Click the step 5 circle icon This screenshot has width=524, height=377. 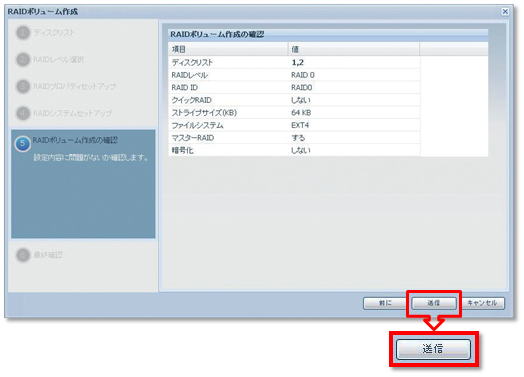pos(22,144)
